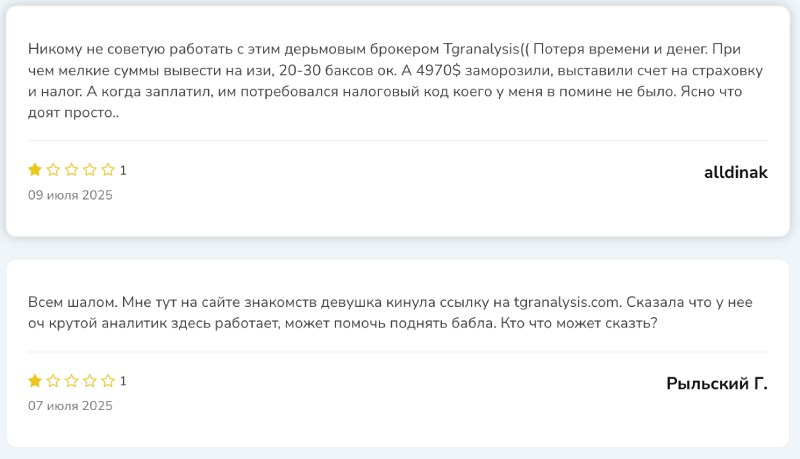The width and height of the screenshot is (800, 459).
Task: Click the date 07 июля 2025
Action: click(x=70, y=406)
